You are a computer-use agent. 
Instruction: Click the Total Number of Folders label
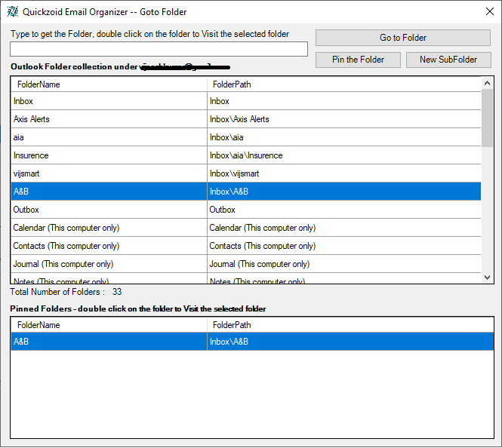point(57,292)
